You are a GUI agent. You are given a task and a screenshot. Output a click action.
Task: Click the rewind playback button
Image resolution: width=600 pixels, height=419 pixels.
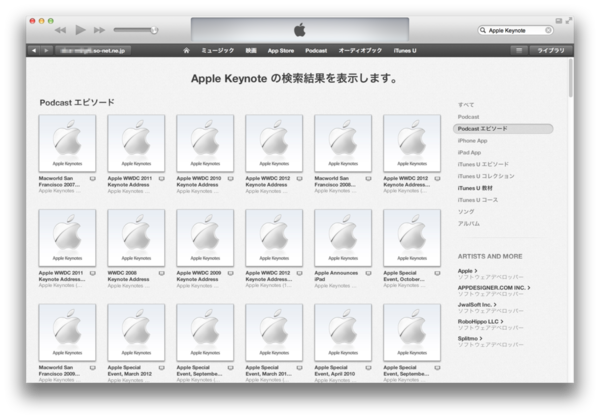(60, 30)
